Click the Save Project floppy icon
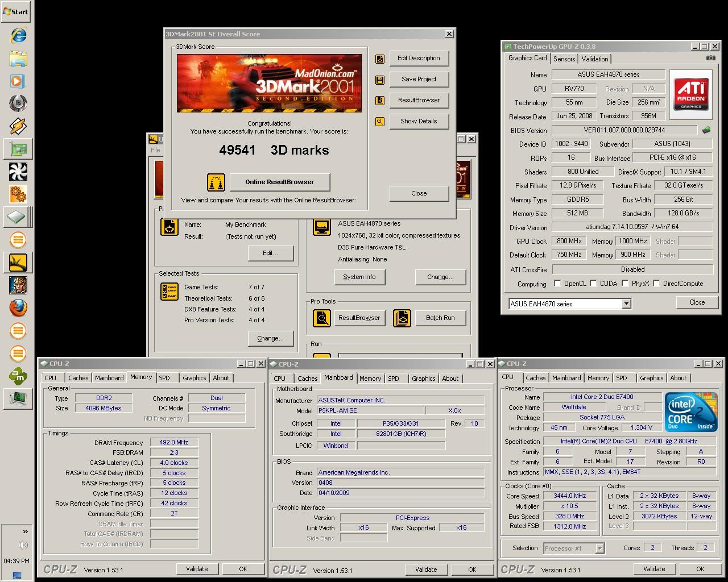This screenshot has height=582, width=728. (380, 80)
